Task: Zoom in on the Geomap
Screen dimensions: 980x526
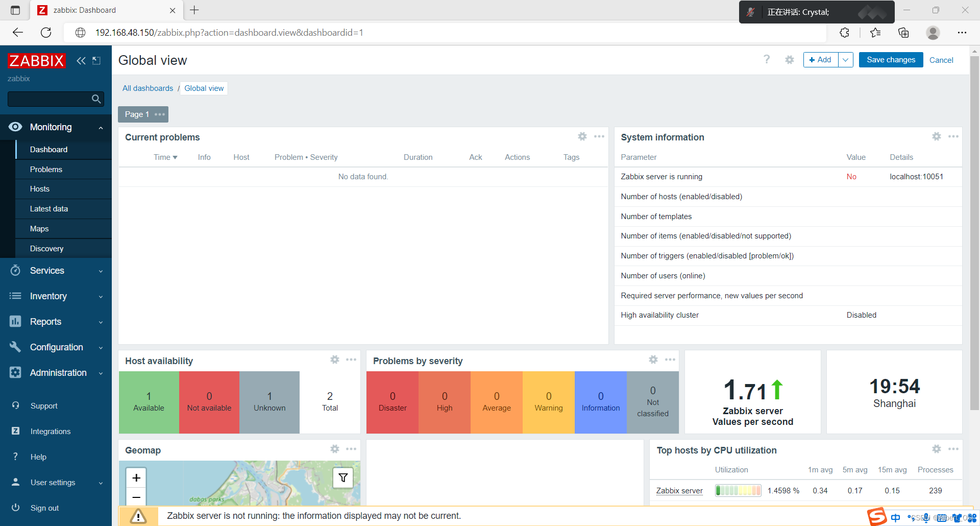Action: (x=136, y=478)
